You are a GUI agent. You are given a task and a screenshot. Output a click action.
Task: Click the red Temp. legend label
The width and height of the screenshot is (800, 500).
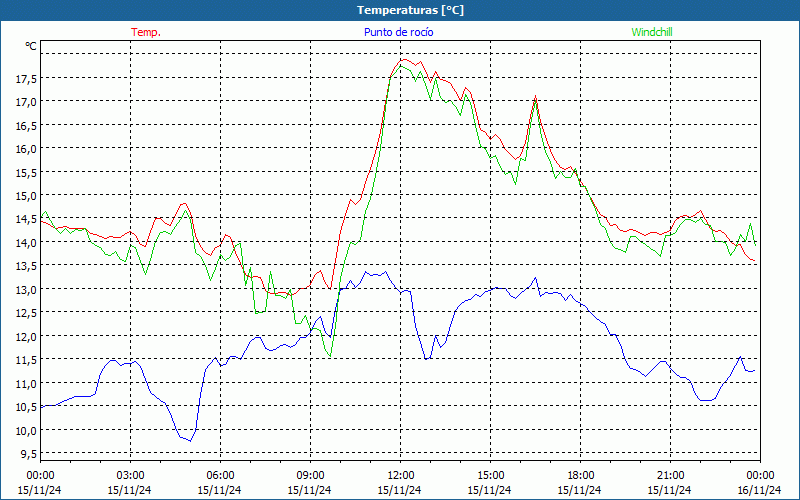click(146, 32)
